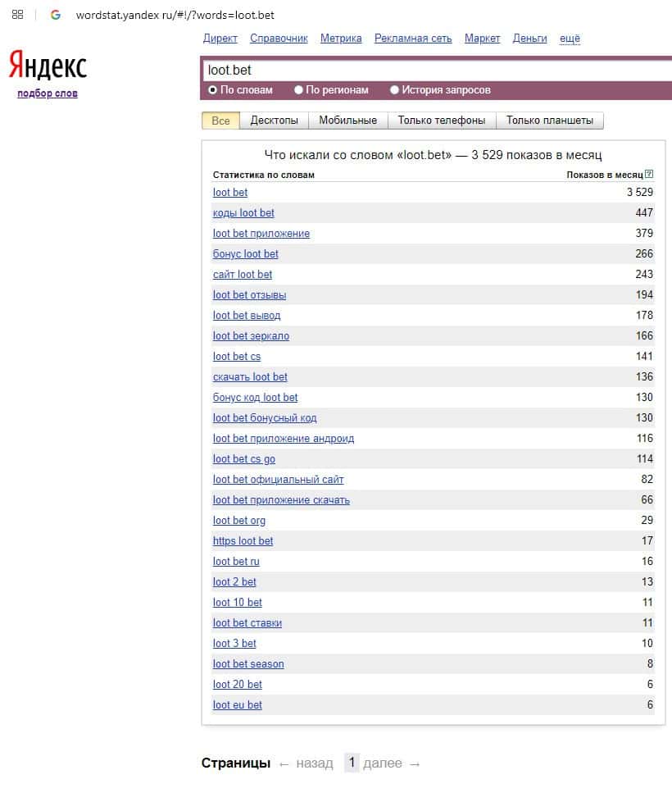Click the browser address bar URL
The image size is (672, 793).
(x=175, y=15)
